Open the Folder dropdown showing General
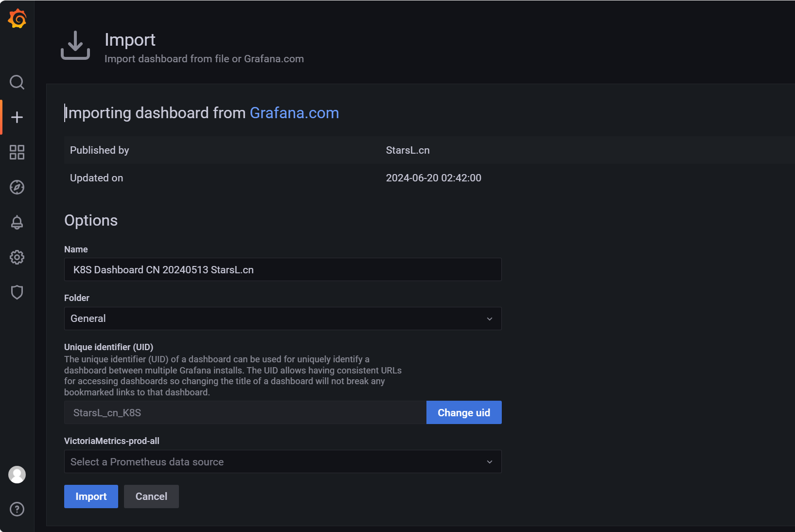The image size is (795, 532). pos(283,319)
